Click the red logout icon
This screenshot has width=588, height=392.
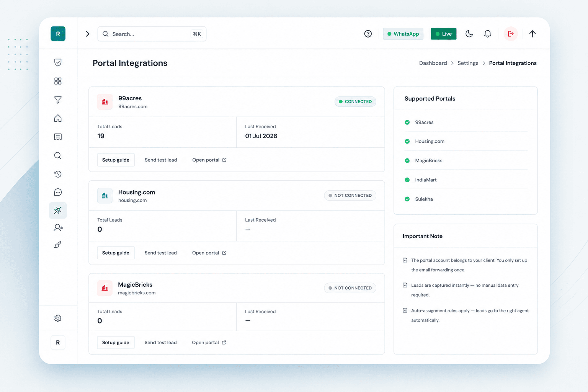511,34
